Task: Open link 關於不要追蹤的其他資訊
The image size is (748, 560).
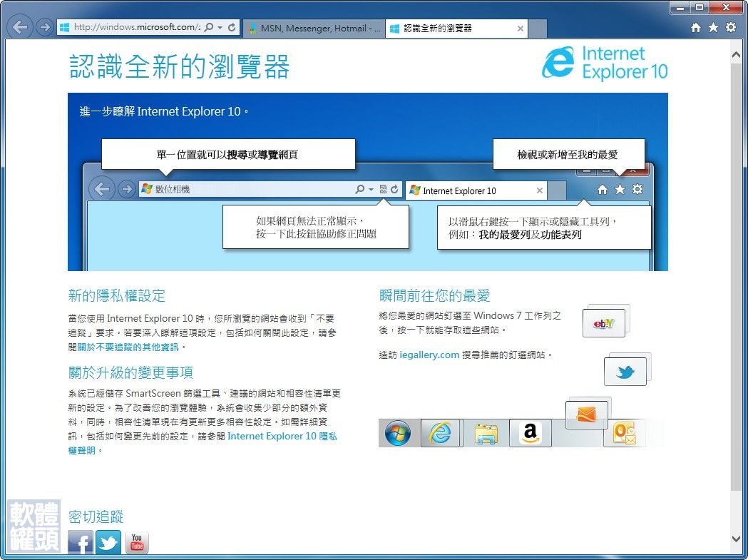Action: (x=128, y=347)
